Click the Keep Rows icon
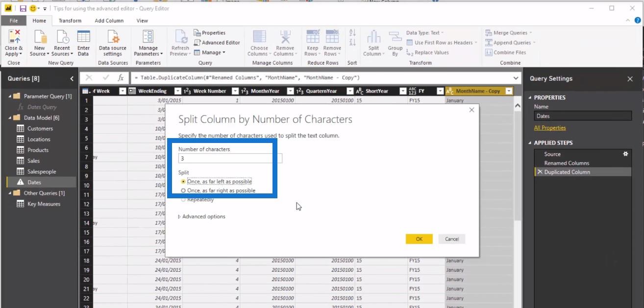 click(313, 37)
